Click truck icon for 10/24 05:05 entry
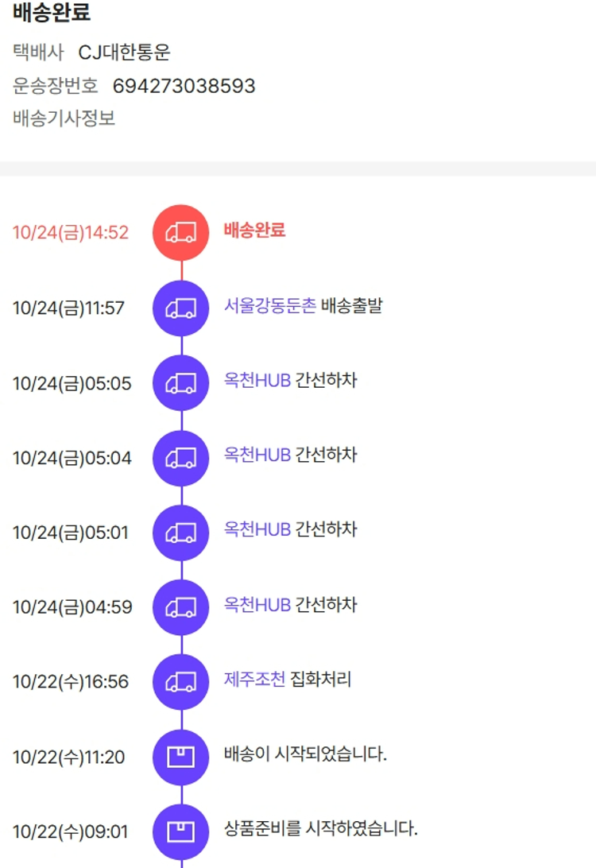Screen dimensions: 596x868 (180, 383)
